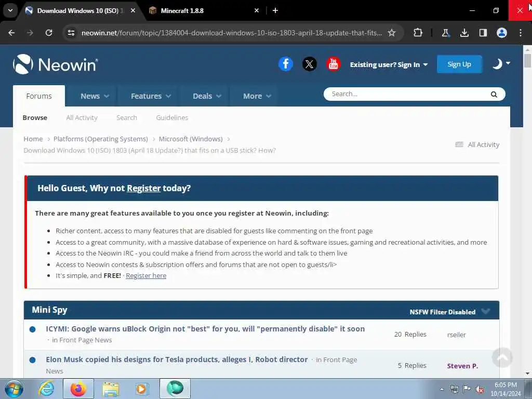Close the Minecraft 1.8.8 tab

point(257,10)
